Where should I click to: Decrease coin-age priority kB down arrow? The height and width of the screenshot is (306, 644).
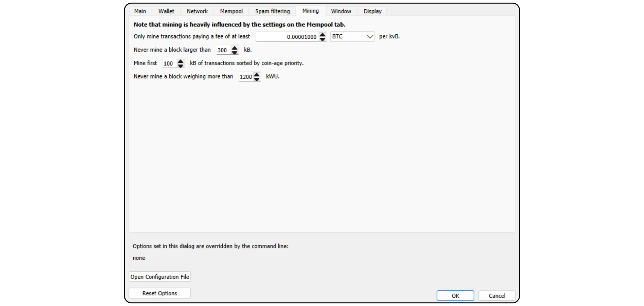(180, 66)
